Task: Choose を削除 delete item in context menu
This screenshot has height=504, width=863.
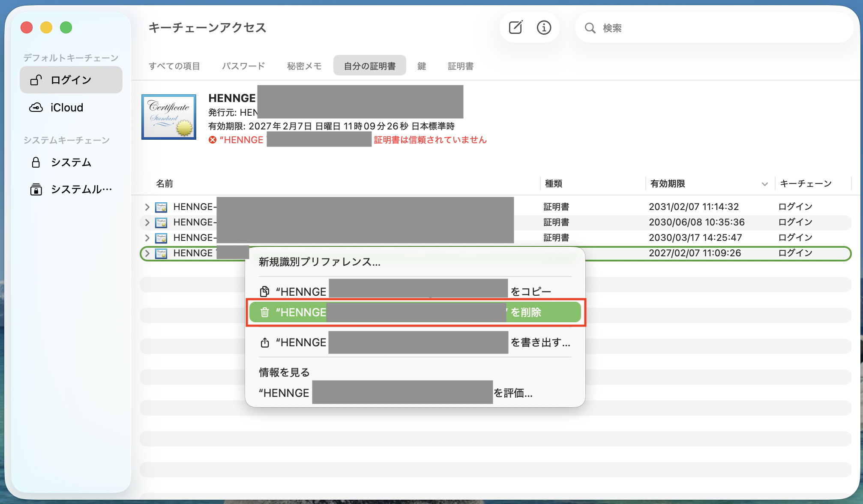Action: 415,312
